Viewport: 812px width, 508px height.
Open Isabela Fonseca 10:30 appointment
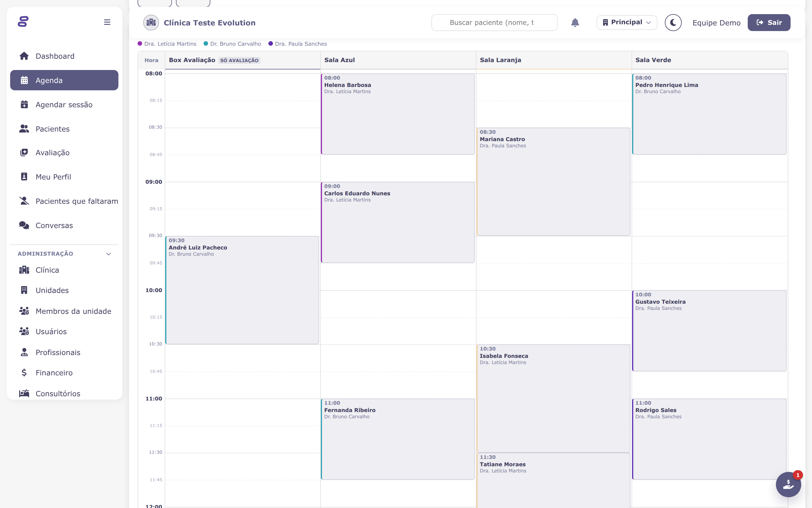coord(553,398)
